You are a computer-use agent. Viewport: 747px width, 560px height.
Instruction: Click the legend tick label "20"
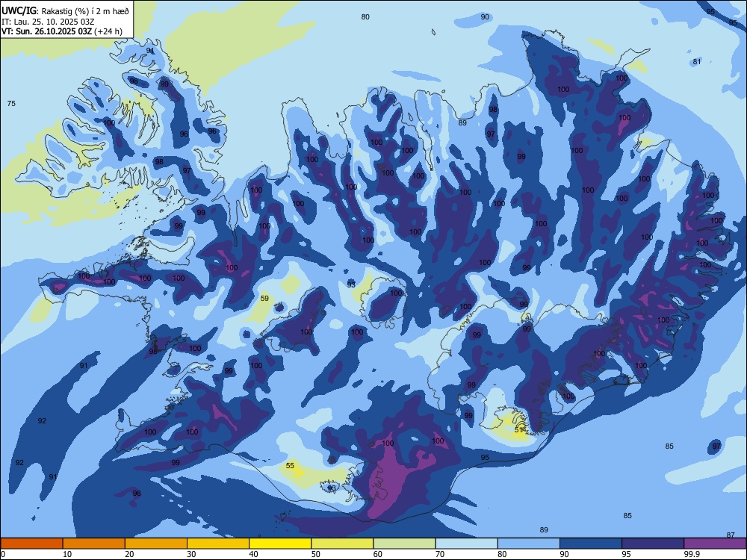[129, 554]
